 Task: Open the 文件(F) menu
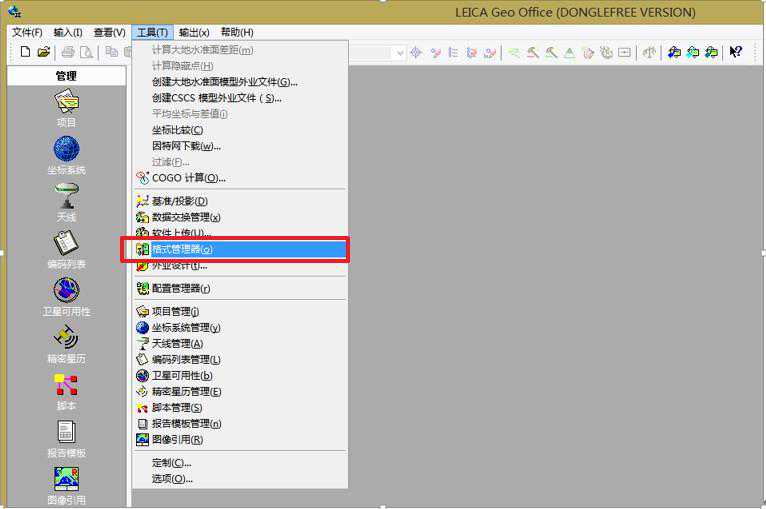pos(27,32)
